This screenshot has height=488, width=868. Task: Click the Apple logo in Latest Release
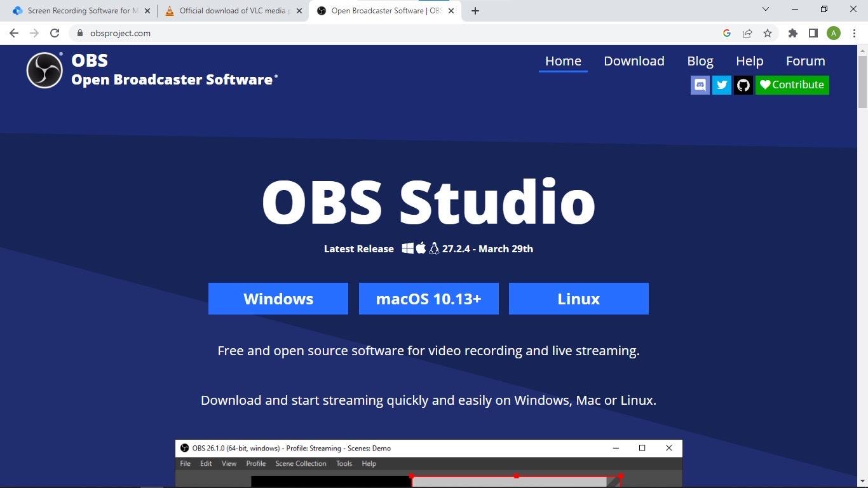(x=421, y=248)
